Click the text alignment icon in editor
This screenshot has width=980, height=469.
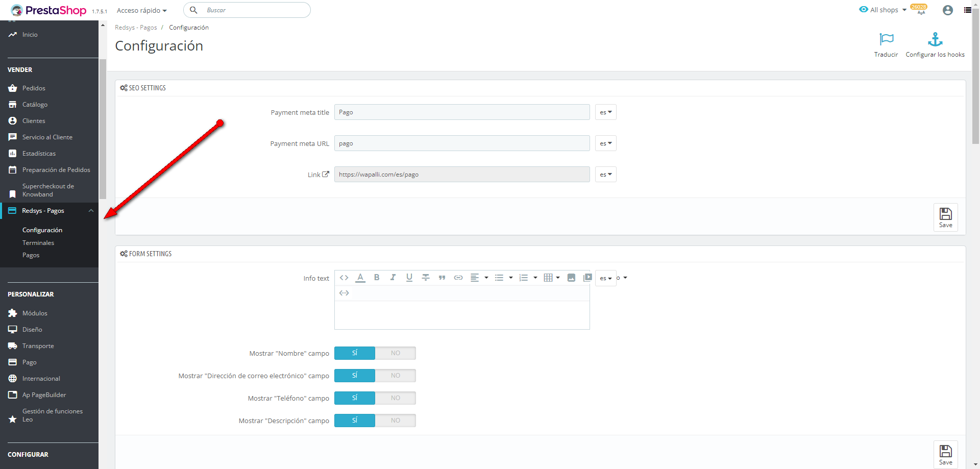pyautogui.click(x=475, y=278)
